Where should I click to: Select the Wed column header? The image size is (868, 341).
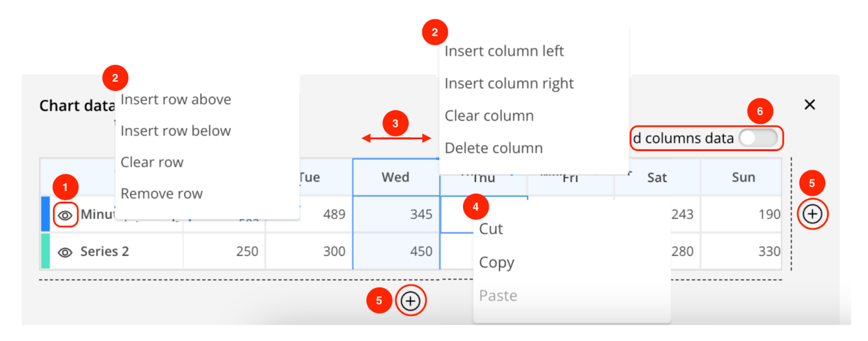[395, 178]
